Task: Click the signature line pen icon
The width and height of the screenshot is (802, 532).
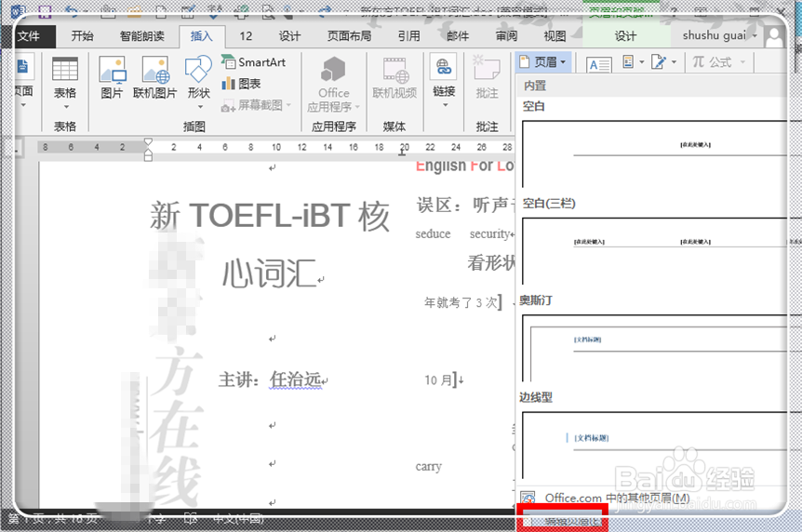Action: point(659,62)
